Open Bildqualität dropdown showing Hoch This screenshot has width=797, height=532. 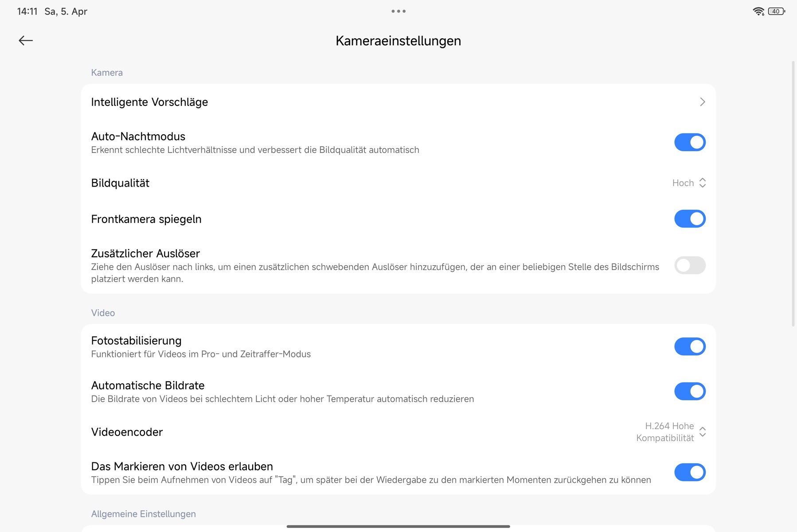(683, 183)
